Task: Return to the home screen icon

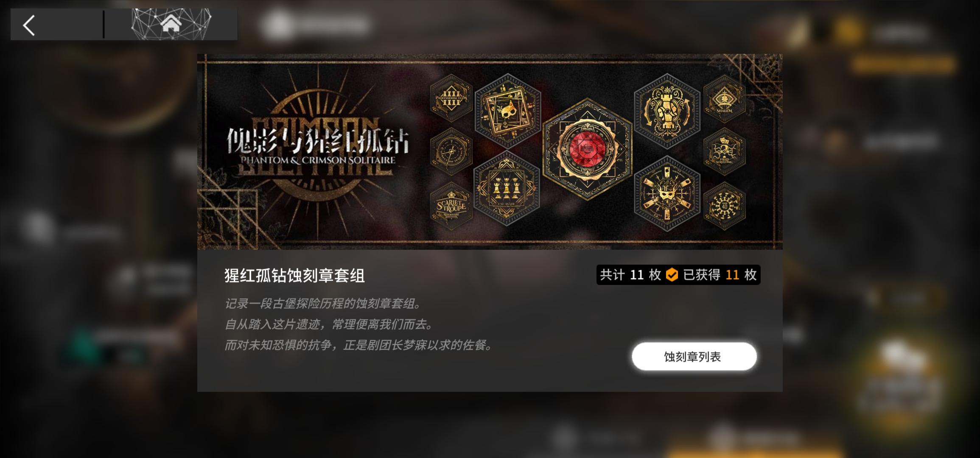Action: (x=171, y=23)
